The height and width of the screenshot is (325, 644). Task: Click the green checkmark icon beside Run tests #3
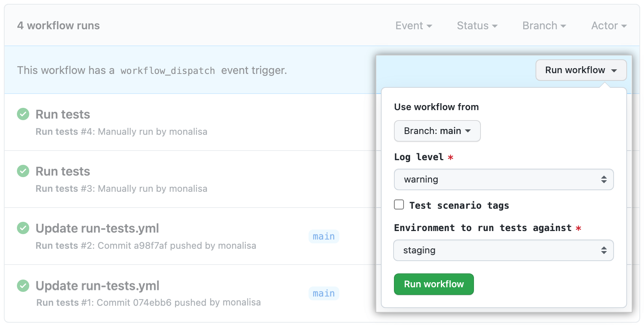(23, 171)
